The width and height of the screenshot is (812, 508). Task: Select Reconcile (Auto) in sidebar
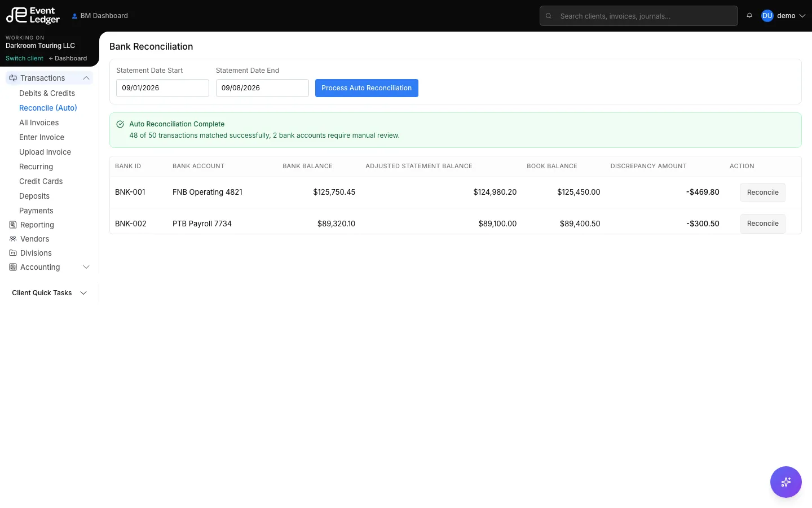(48, 108)
